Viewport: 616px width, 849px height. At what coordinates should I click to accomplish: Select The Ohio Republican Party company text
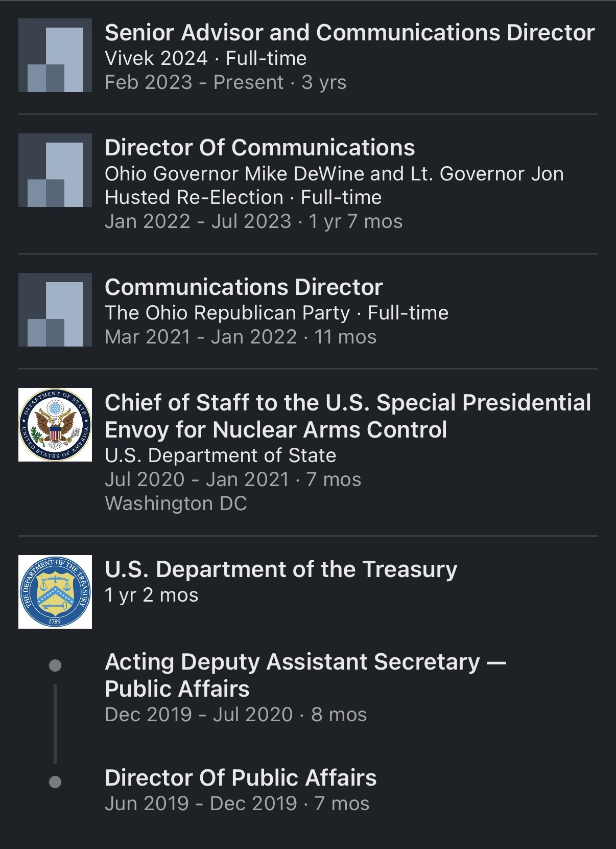coord(227,313)
